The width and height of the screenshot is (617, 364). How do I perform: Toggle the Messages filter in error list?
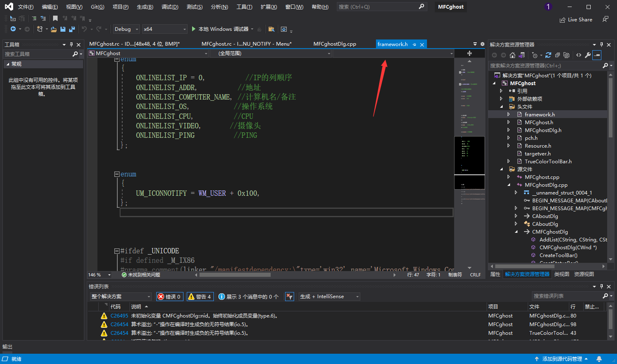[x=248, y=297]
